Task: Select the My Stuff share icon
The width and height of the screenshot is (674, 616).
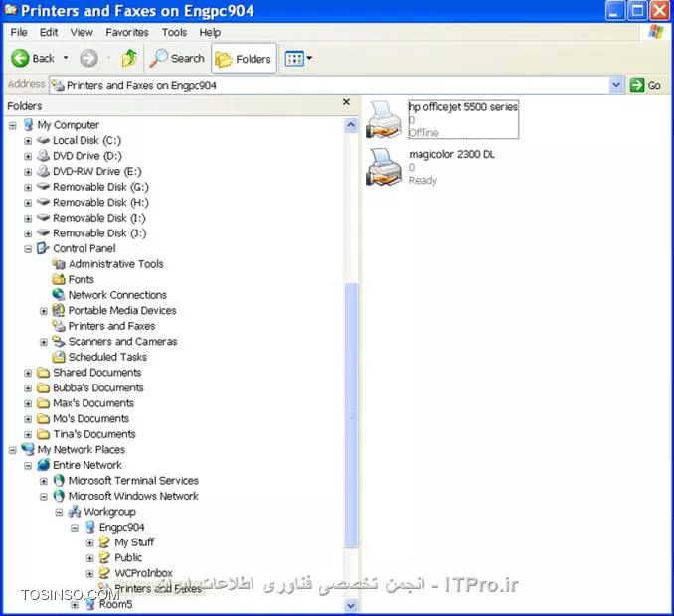Action: (x=105, y=542)
